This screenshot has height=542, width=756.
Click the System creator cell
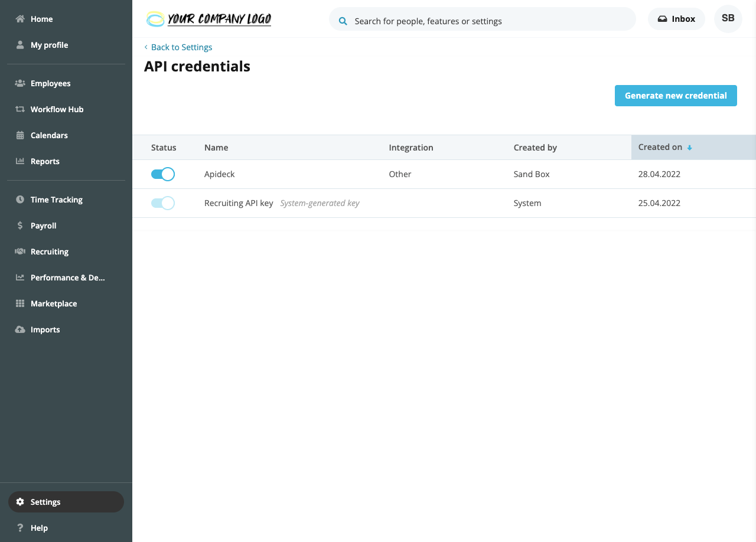click(527, 203)
